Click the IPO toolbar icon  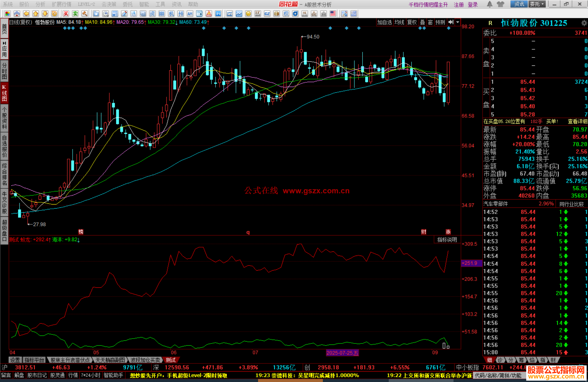218,14
